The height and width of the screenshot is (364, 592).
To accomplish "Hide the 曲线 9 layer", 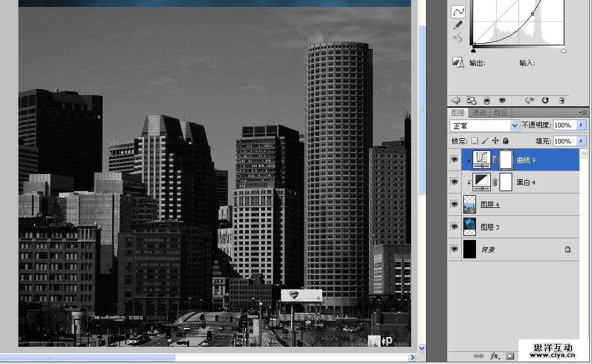I will [454, 160].
